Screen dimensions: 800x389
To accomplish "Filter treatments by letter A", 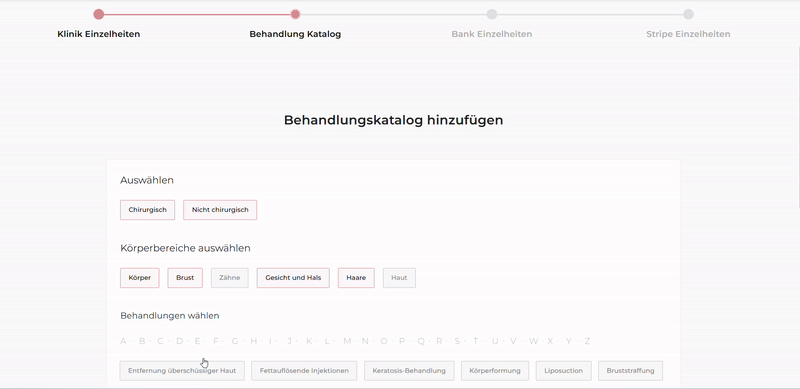I will tap(123, 341).
